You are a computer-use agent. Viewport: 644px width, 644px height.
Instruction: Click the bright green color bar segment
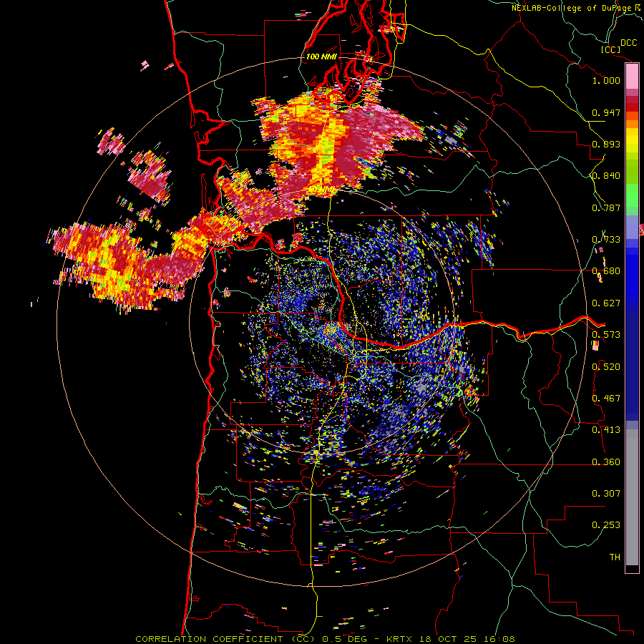pyautogui.click(x=632, y=195)
